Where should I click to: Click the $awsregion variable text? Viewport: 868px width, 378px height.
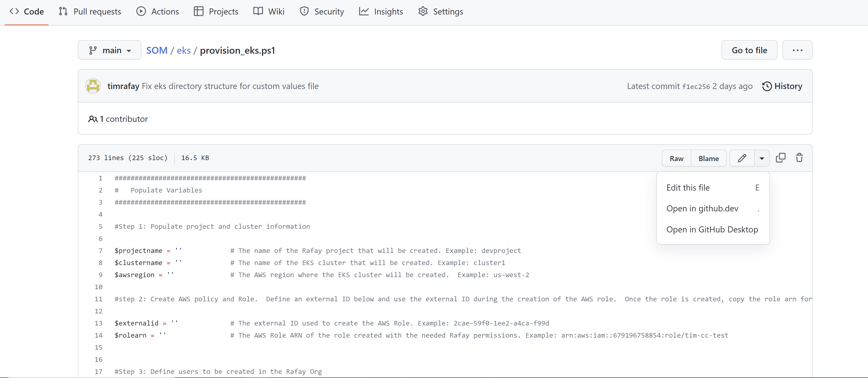click(x=134, y=275)
